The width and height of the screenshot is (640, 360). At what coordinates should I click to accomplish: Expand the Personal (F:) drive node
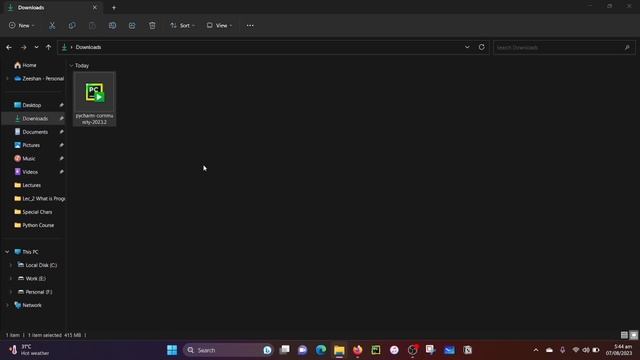(11, 292)
